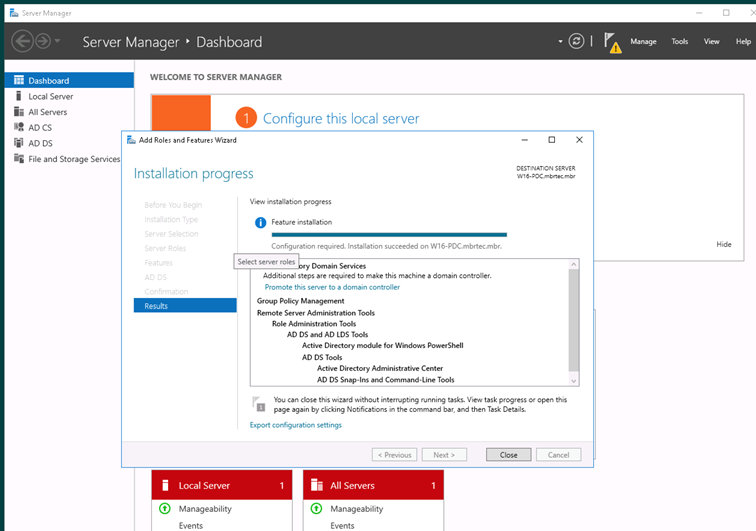Click the disabled Previous button
Viewport: 756px width, 531px height.
(x=394, y=455)
